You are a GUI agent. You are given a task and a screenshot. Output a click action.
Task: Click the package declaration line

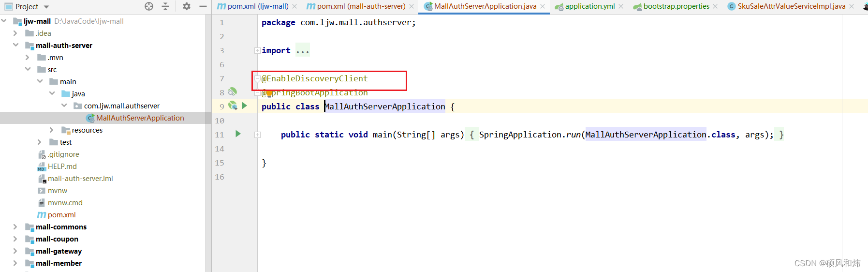coord(338,22)
